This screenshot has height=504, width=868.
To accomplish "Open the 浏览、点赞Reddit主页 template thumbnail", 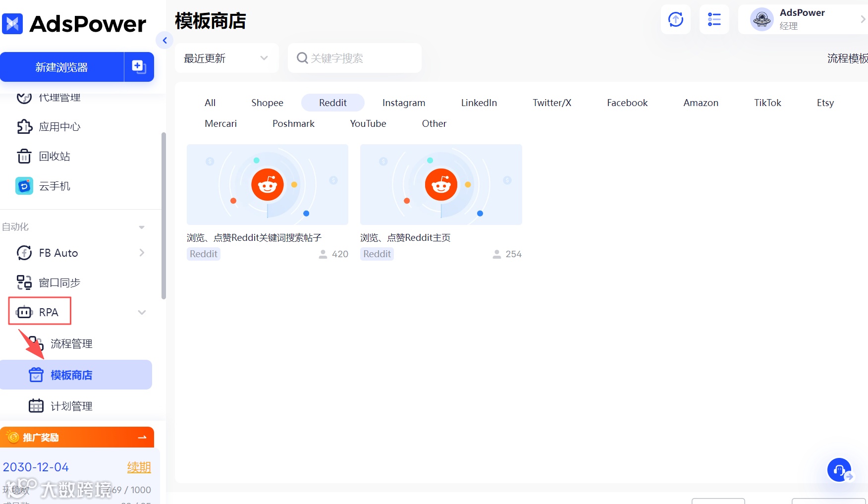I will (x=441, y=184).
